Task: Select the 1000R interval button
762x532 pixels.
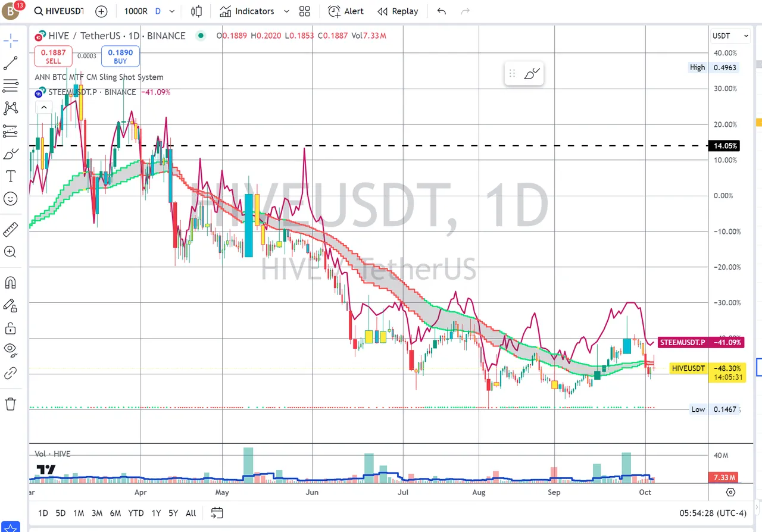Action: 136,11
